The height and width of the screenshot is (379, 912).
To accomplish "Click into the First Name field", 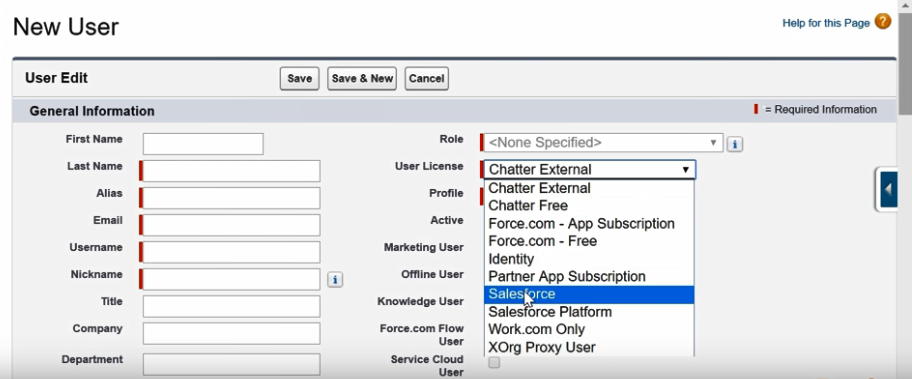I will click(203, 144).
